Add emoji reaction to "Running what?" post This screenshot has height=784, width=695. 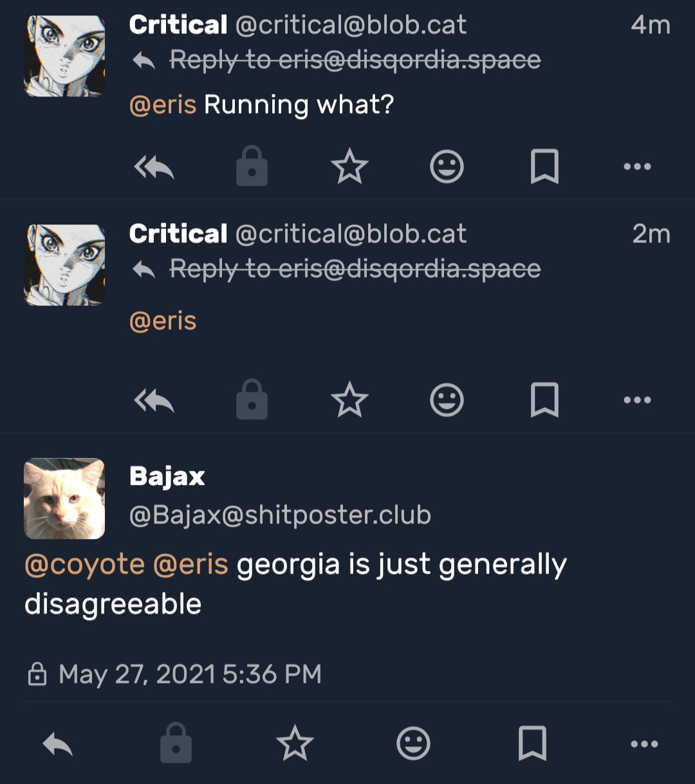(447, 167)
